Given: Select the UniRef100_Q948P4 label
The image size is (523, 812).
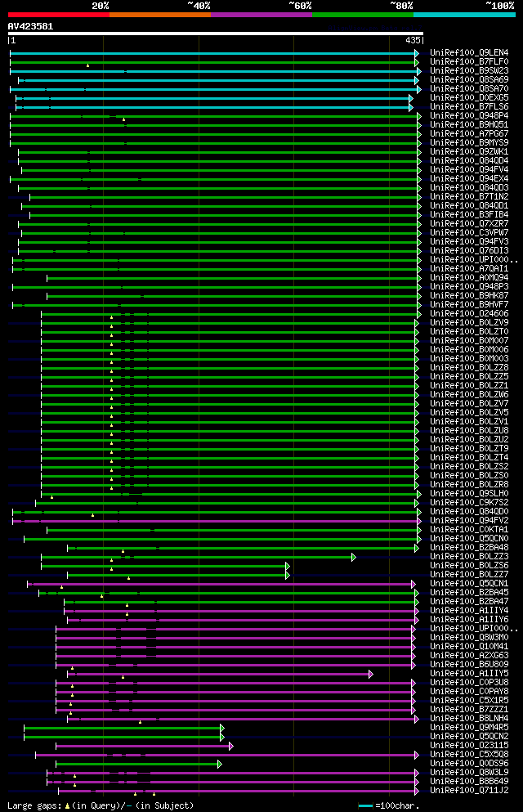Looking at the screenshot, I should 469,115.
